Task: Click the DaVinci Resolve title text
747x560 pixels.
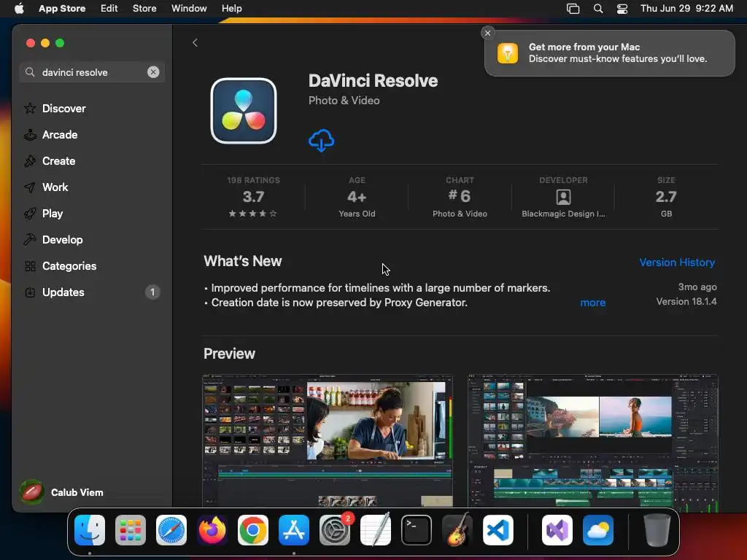Action: pyautogui.click(x=373, y=80)
